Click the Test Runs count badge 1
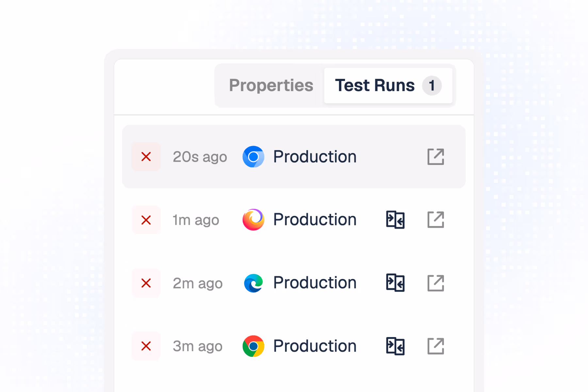588x392 pixels. (432, 86)
